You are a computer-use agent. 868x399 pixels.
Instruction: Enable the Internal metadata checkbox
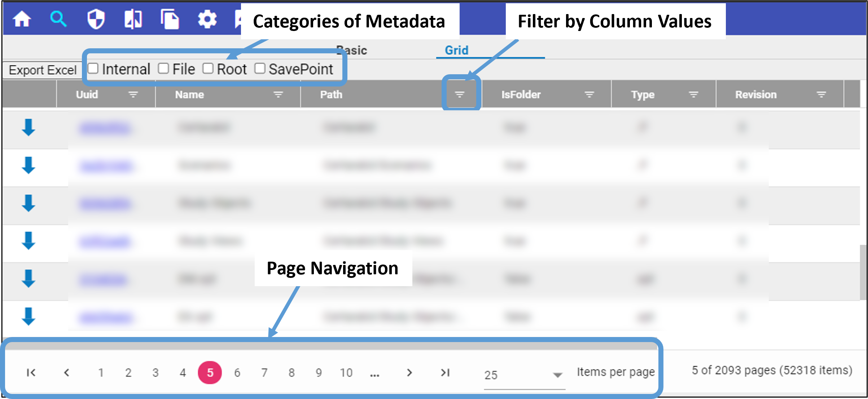pos(93,68)
